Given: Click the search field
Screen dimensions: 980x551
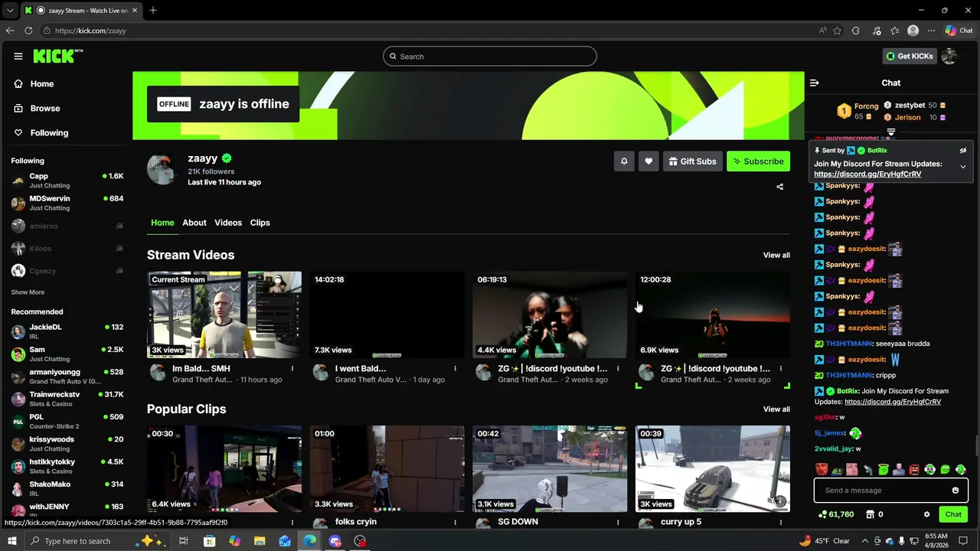Looking at the screenshot, I should [x=490, y=57].
